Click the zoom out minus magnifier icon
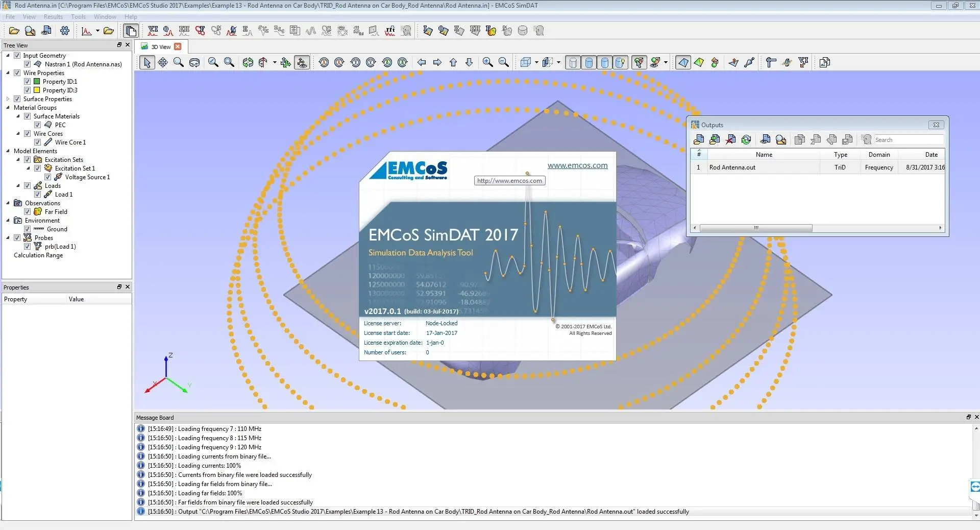This screenshot has width=980, height=530. [x=504, y=62]
